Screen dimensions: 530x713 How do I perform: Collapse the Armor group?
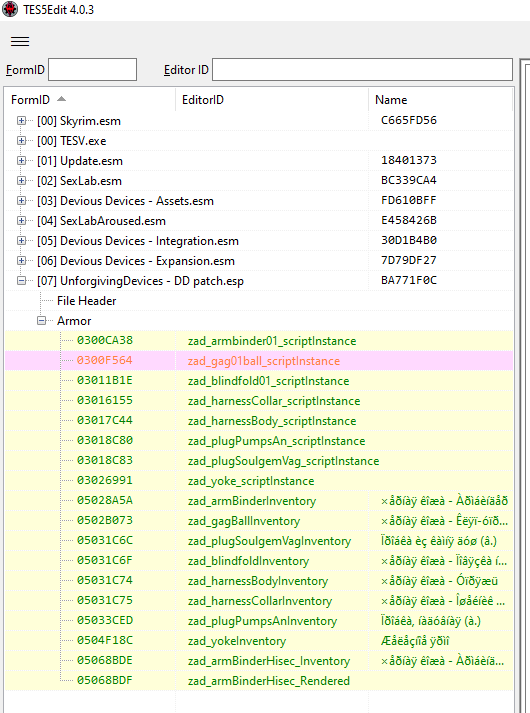[x=41, y=321]
